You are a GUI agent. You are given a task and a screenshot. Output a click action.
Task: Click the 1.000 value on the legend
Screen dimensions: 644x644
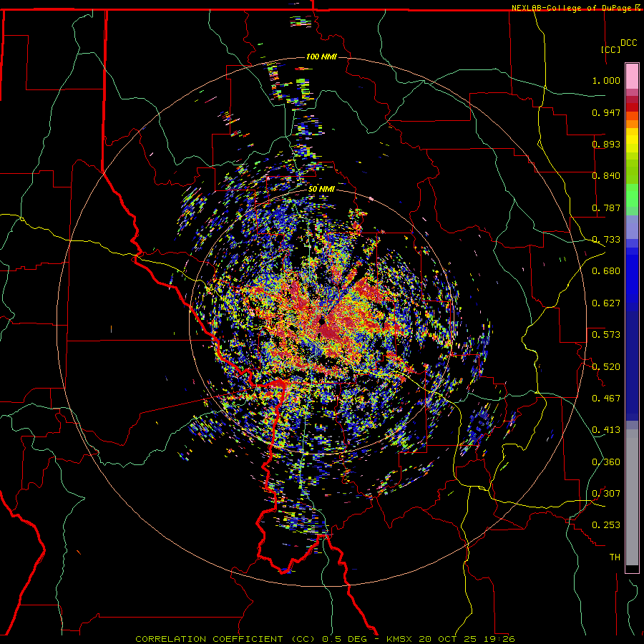pos(606,80)
